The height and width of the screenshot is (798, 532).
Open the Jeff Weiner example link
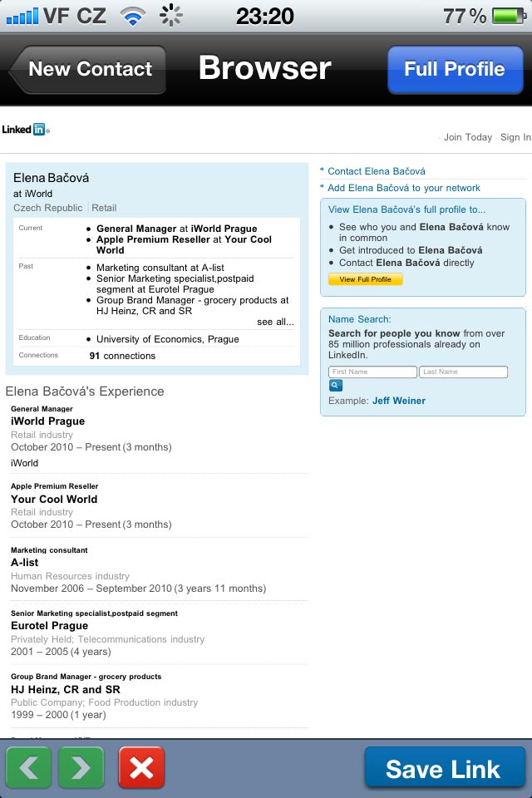399,401
